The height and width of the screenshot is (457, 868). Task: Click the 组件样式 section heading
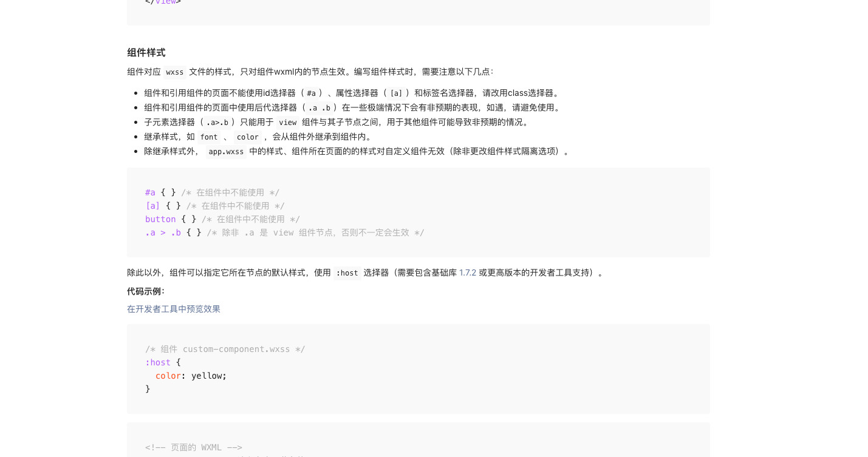pos(146,53)
